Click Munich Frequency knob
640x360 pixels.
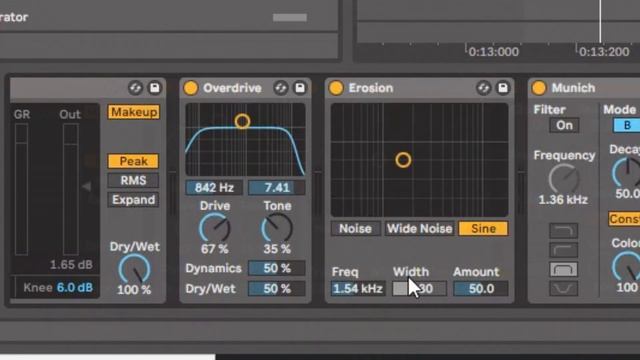tap(564, 179)
